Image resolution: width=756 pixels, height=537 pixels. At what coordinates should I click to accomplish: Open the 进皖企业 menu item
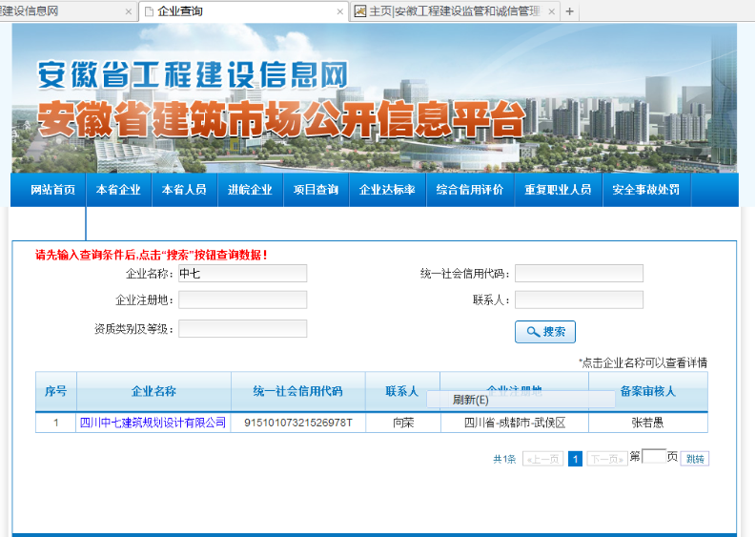tap(250, 190)
